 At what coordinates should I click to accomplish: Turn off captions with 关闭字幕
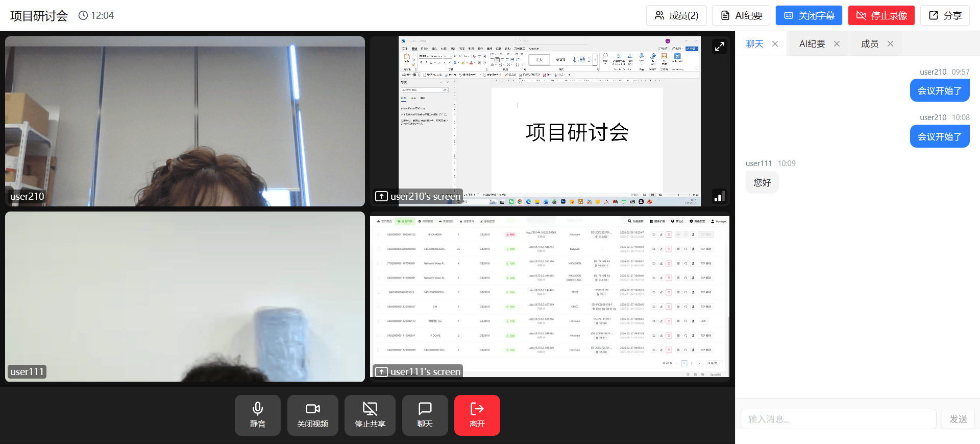click(809, 15)
